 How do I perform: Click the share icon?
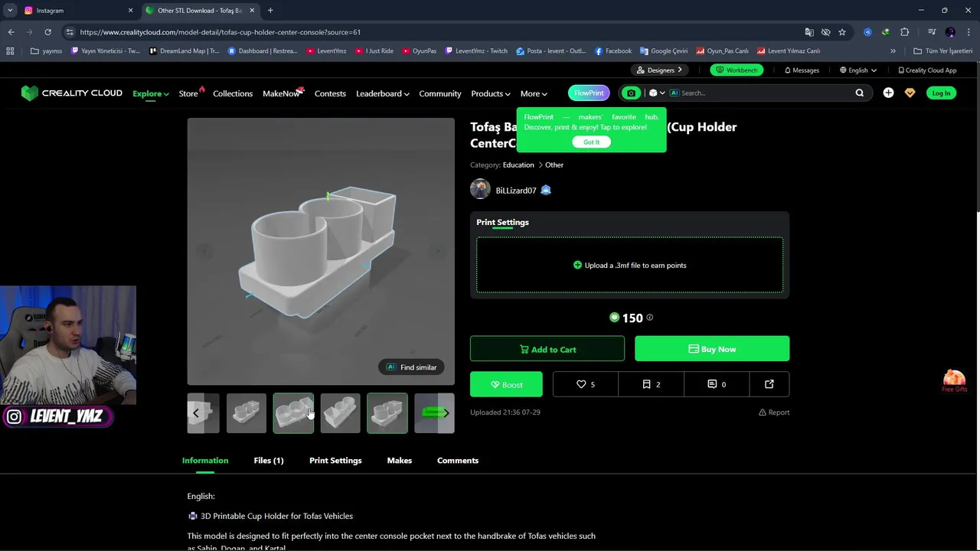[769, 384]
